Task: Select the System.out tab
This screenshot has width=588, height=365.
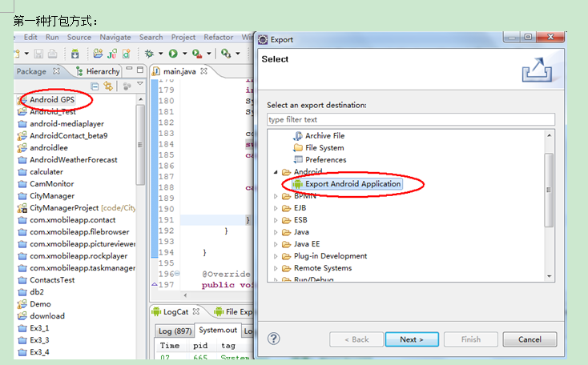Action: (218, 330)
